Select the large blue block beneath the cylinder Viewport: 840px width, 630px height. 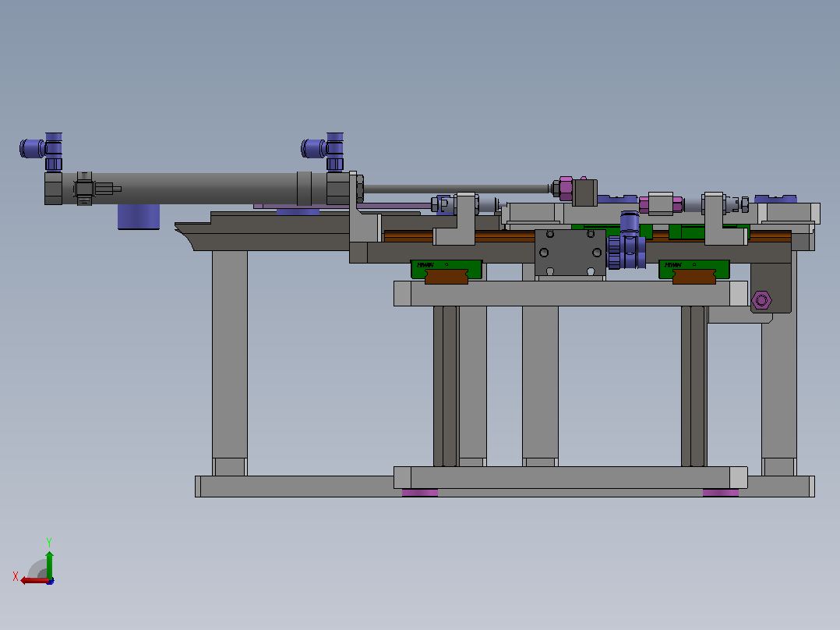(139, 217)
